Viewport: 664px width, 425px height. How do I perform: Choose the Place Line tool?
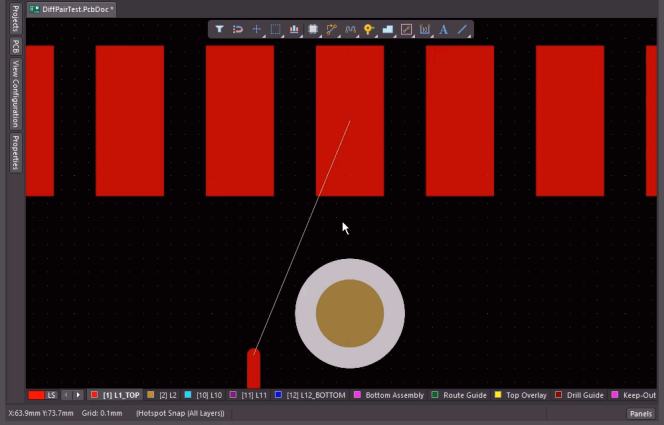pos(462,30)
